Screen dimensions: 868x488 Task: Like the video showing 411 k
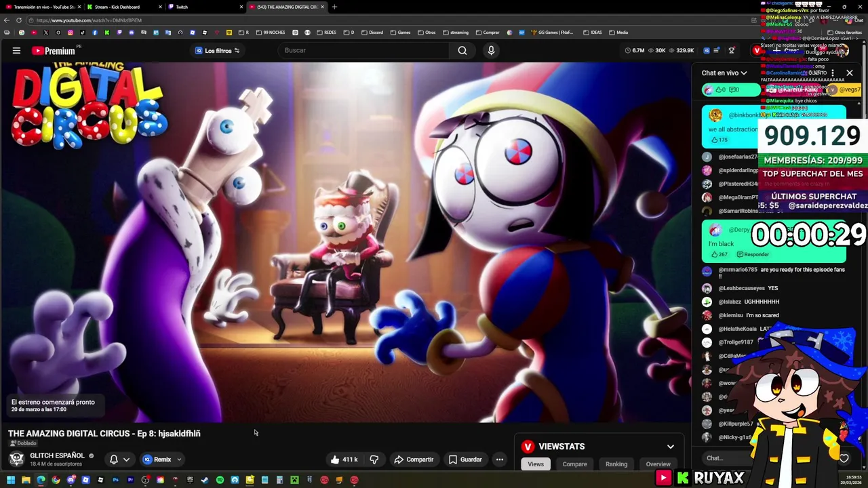tap(344, 460)
